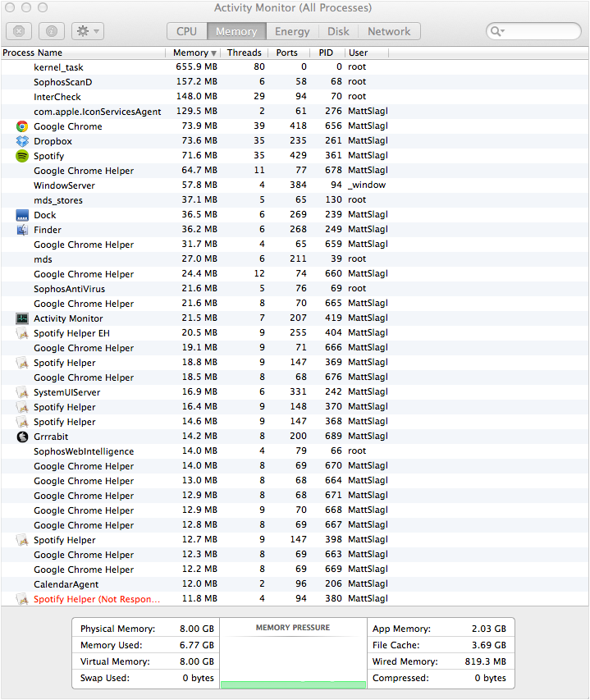Image resolution: width=590 pixels, height=700 pixels.
Task: Select the red Spotify Helper (Not Respon… name
Action: click(x=97, y=599)
